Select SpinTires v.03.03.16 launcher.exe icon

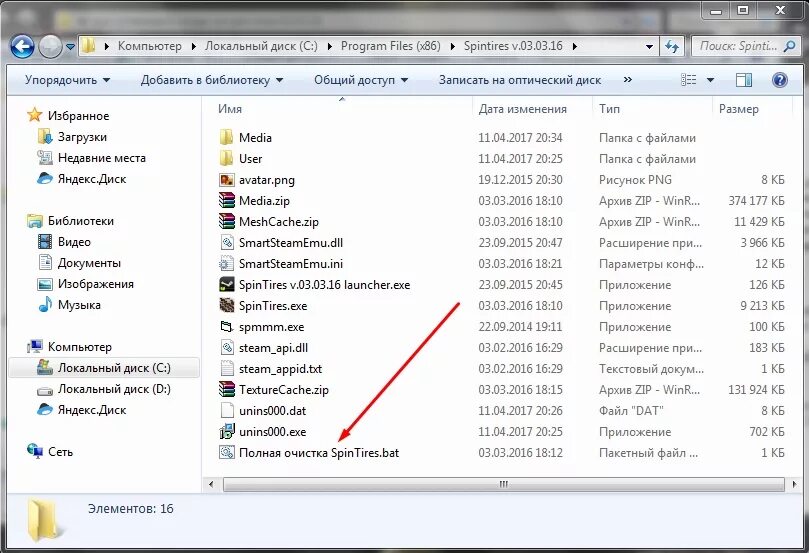coord(226,285)
